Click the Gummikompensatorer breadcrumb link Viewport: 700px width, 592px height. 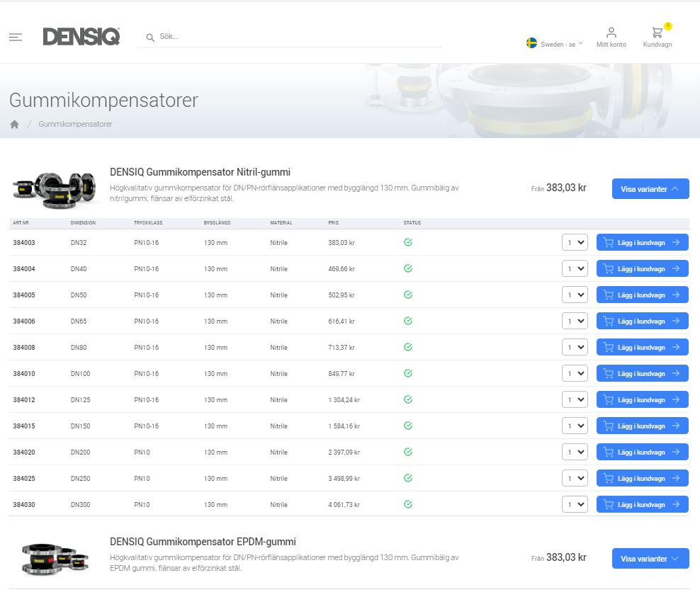coord(75,125)
